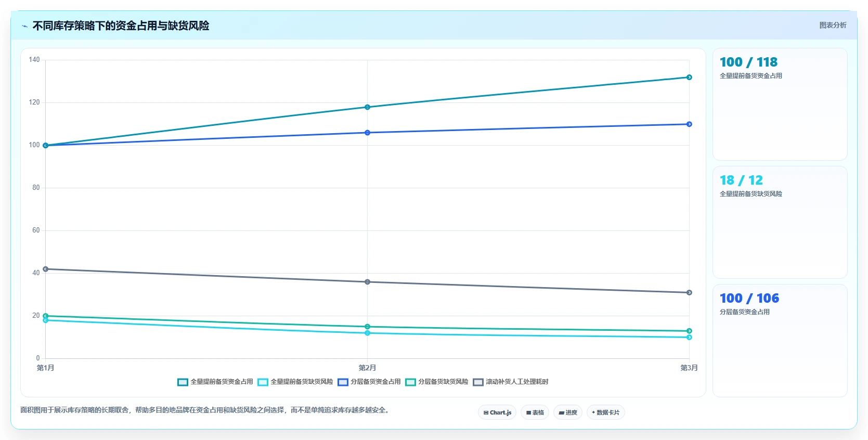Toggle the 分层备货资金占用 legend series
This screenshot has width=868, height=440.
tap(369, 382)
